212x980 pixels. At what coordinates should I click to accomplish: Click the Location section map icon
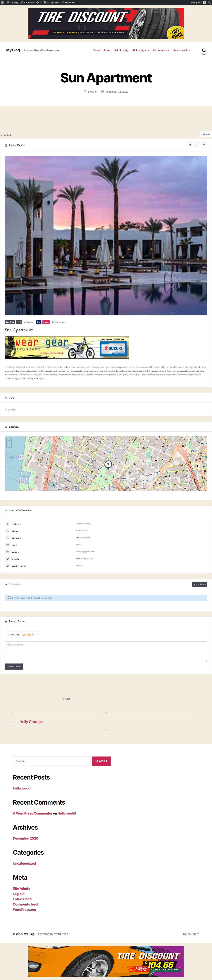[6, 426]
